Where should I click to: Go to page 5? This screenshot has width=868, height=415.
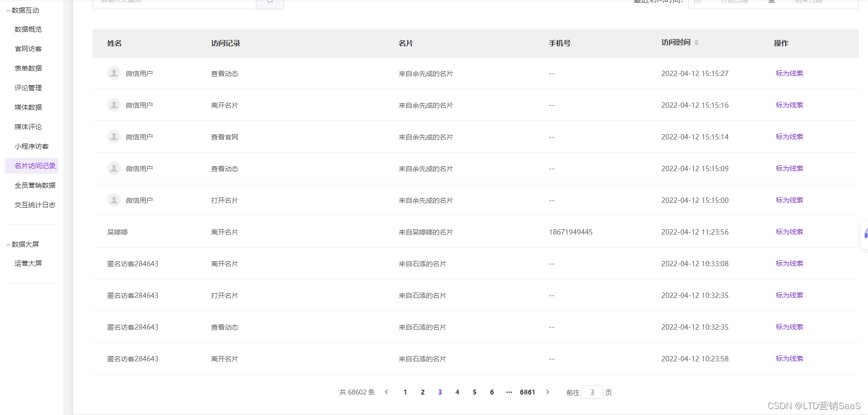point(475,392)
